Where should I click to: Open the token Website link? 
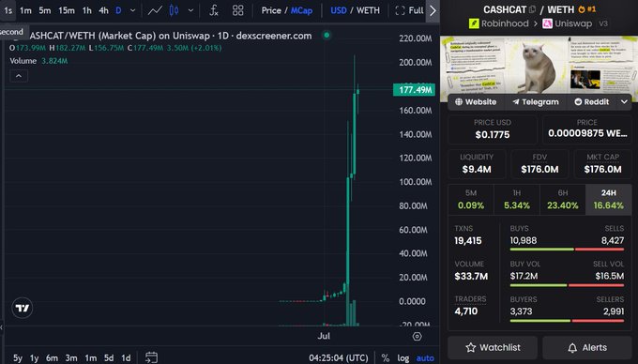tap(476, 102)
